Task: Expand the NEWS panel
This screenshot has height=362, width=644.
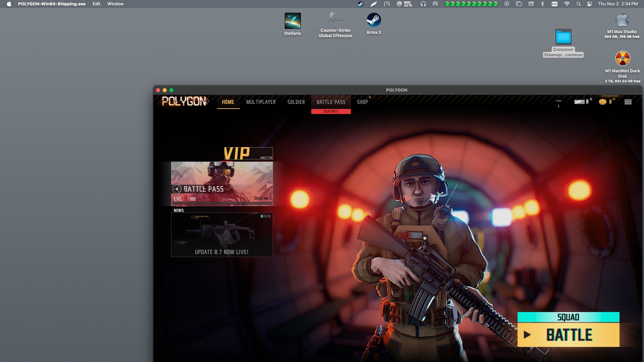Action: pos(178,210)
